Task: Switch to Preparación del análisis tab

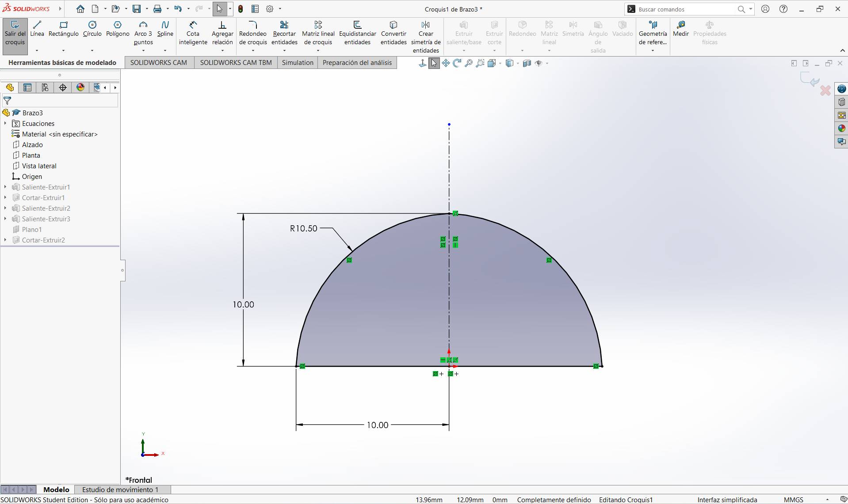Action: [x=357, y=63]
